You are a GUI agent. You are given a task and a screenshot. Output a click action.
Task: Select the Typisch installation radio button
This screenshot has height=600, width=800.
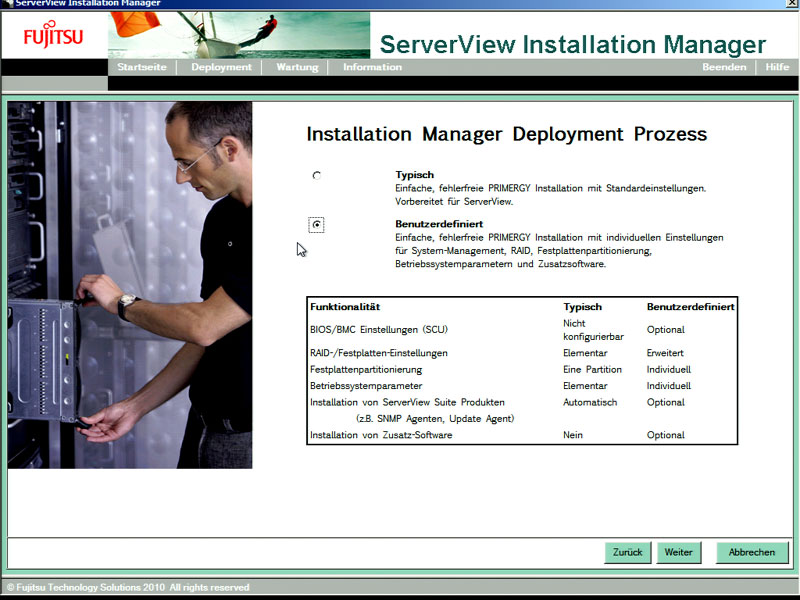tap(317, 176)
